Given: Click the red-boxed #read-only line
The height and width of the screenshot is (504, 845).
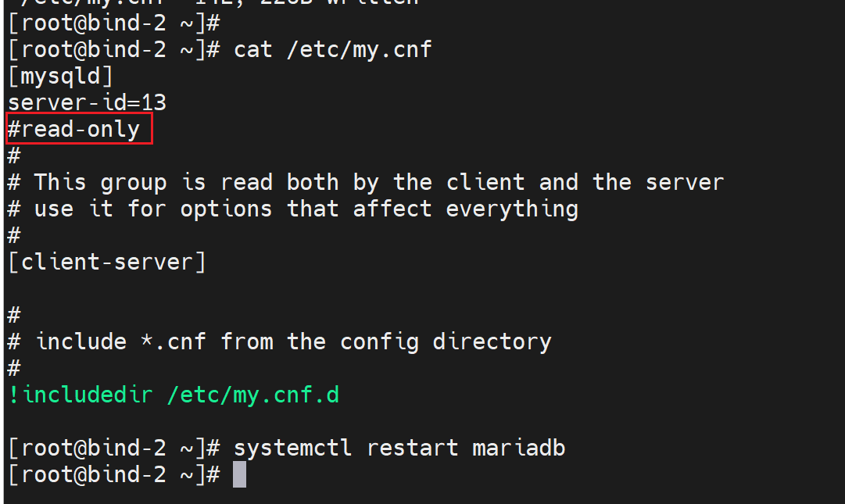Looking at the screenshot, I should coord(74,129).
